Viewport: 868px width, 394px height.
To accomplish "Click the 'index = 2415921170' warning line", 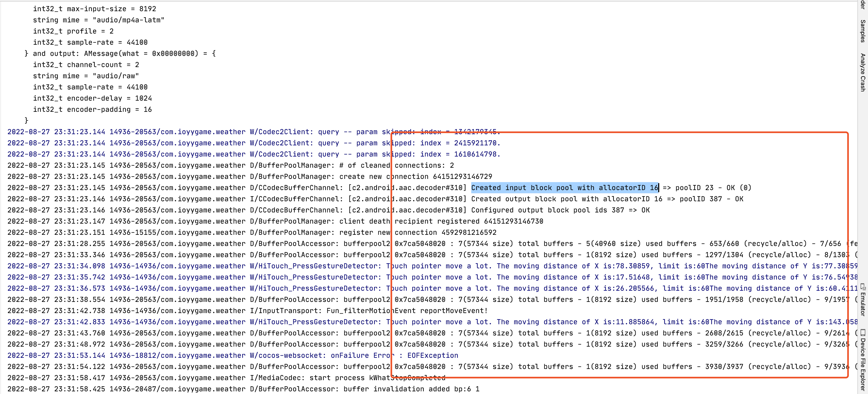I will click(x=460, y=143).
